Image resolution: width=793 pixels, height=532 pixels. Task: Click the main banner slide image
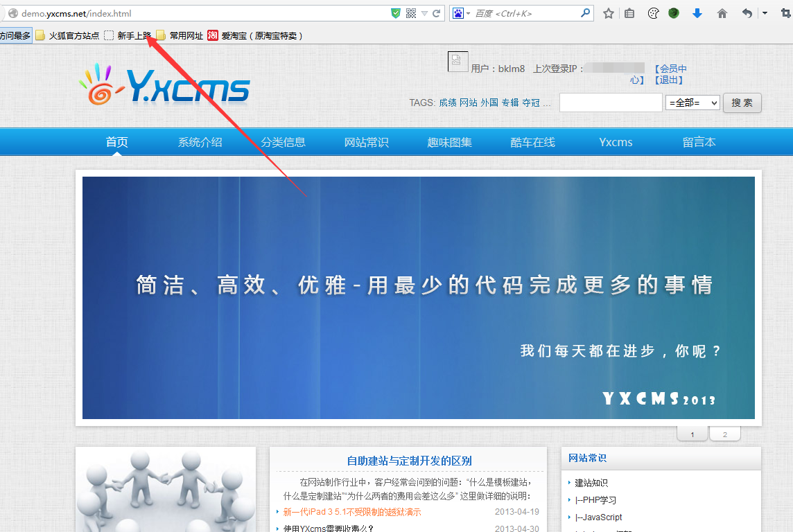tap(418, 298)
